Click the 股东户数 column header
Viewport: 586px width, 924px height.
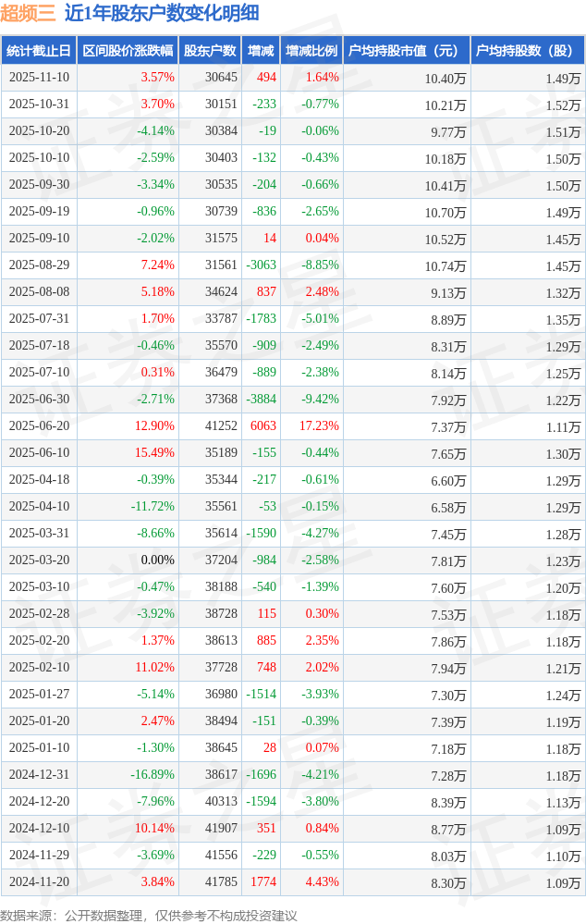(x=210, y=51)
